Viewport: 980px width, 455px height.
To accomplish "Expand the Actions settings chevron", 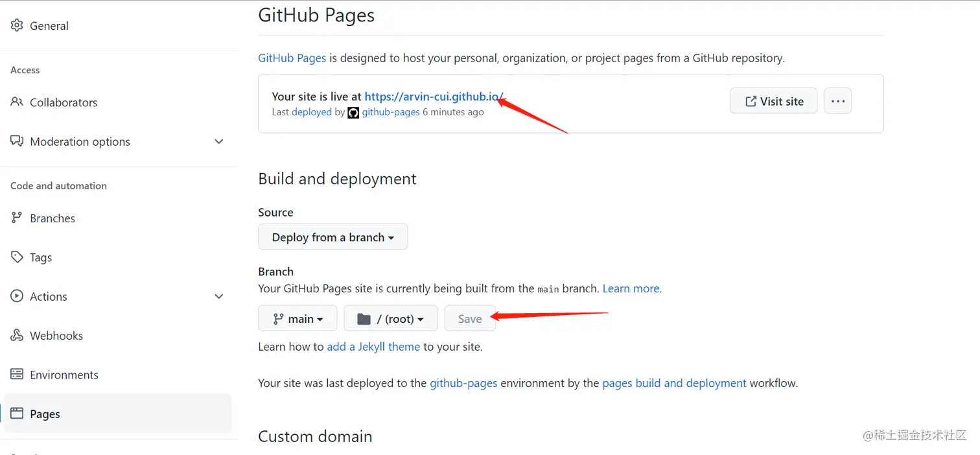I will coord(219,296).
